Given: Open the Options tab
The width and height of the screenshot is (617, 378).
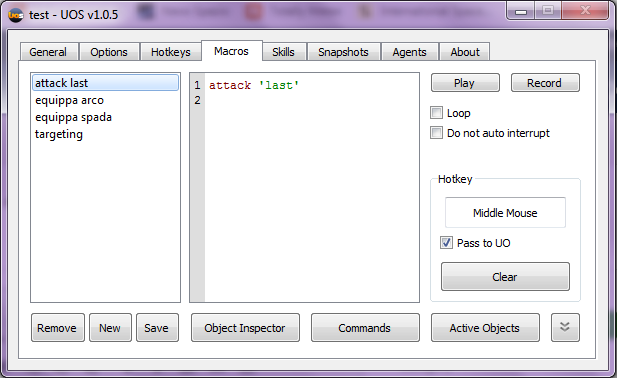Looking at the screenshot, I should tap(109, 52).
